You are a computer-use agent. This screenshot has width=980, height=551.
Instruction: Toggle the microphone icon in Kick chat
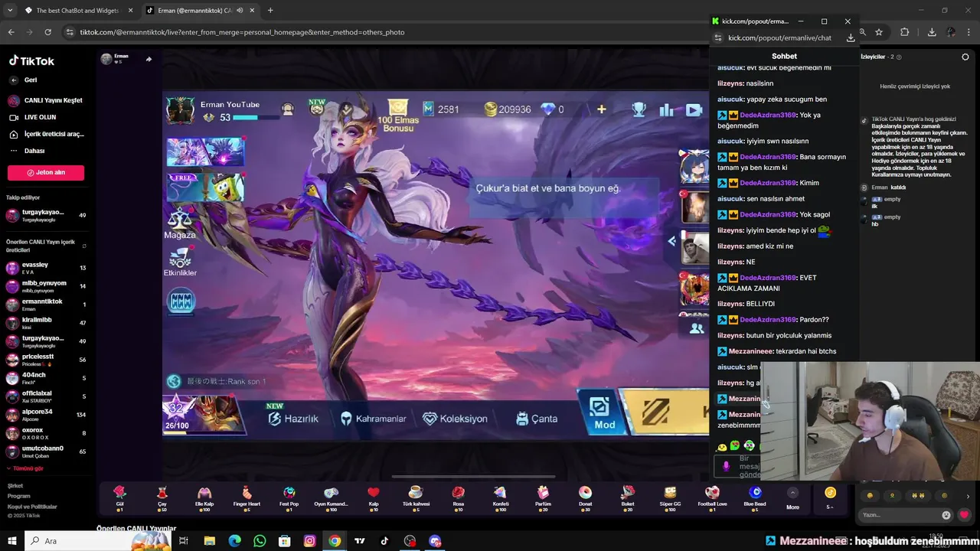point(726,466)
